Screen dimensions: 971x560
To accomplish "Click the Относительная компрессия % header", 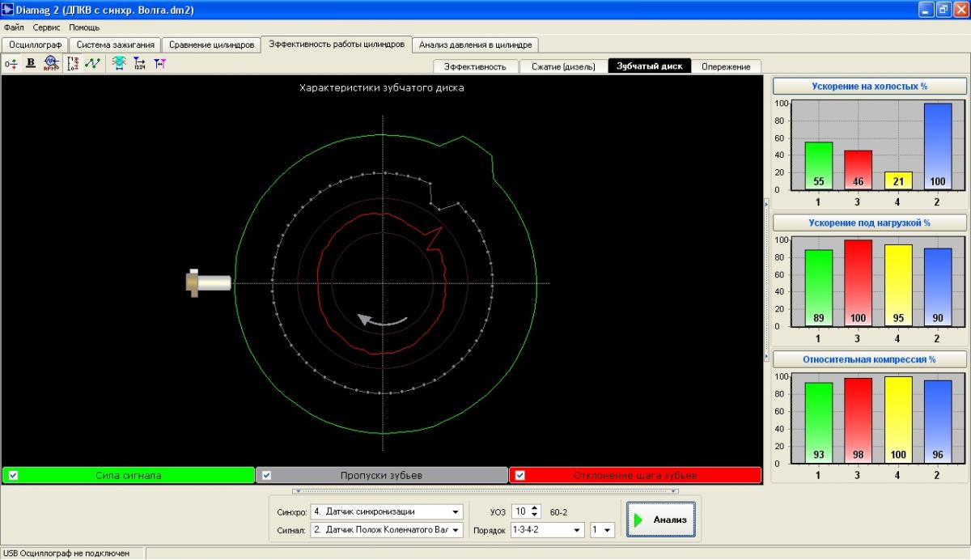I will click(870, 359).
